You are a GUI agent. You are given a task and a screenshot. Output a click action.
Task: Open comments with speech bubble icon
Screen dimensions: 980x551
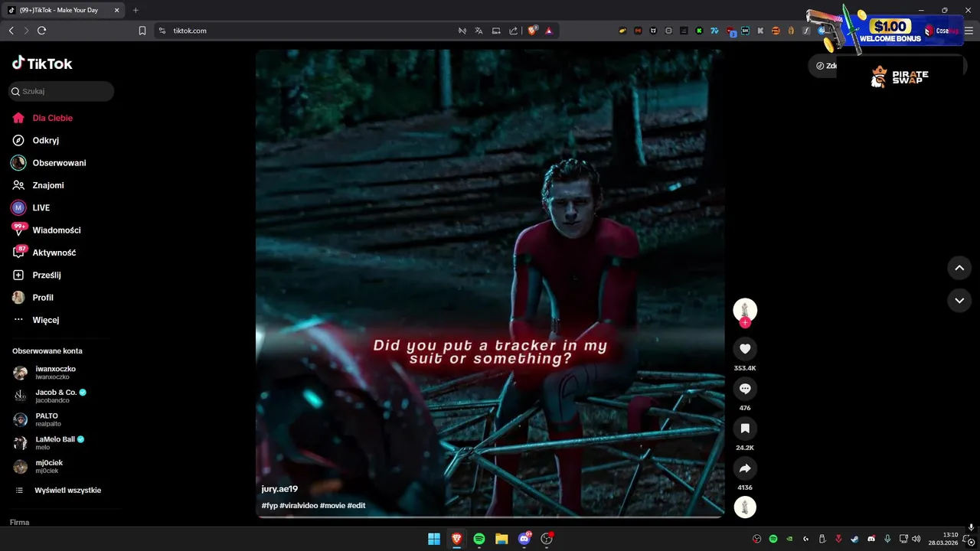pos(745,389)
